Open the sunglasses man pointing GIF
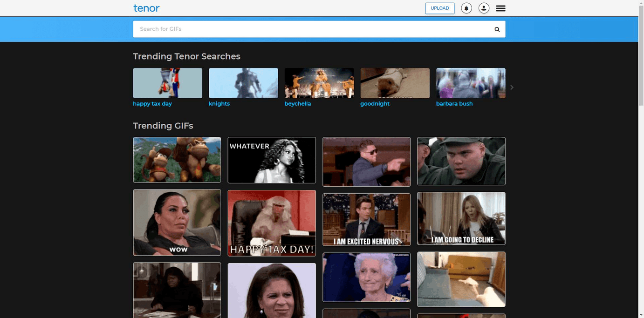The height and width of the screenshot is (318, 644). point(367,162)
